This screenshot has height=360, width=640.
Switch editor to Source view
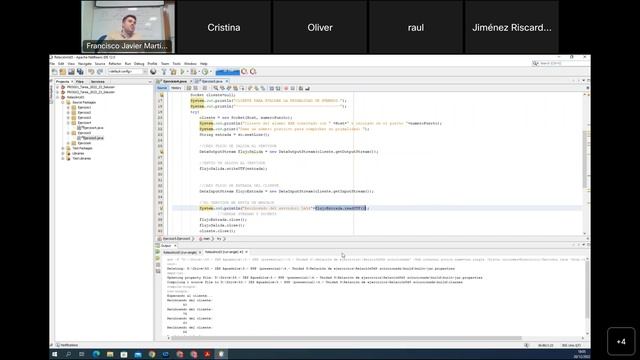point(162,88)
